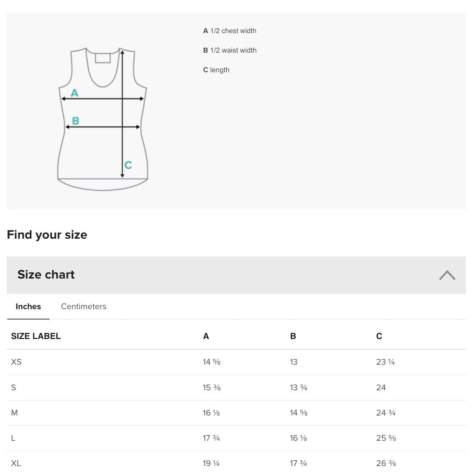Click the C length legend

click(x=216, y=70)
